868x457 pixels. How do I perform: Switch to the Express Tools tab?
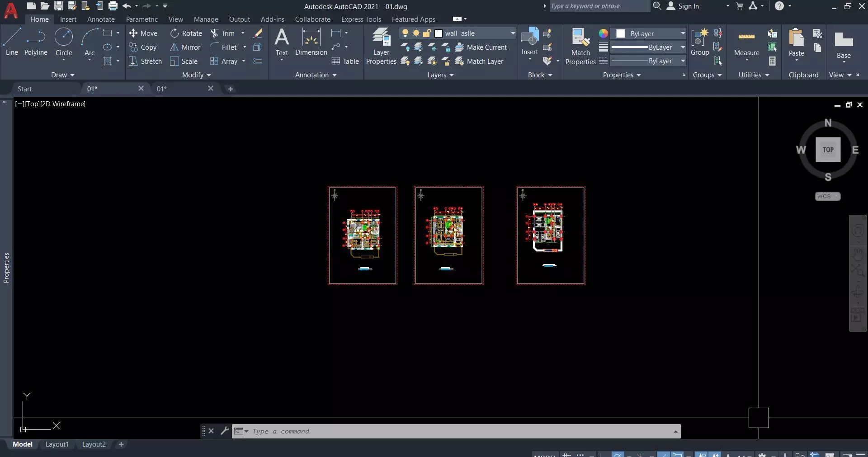click(x=361, y=19)
